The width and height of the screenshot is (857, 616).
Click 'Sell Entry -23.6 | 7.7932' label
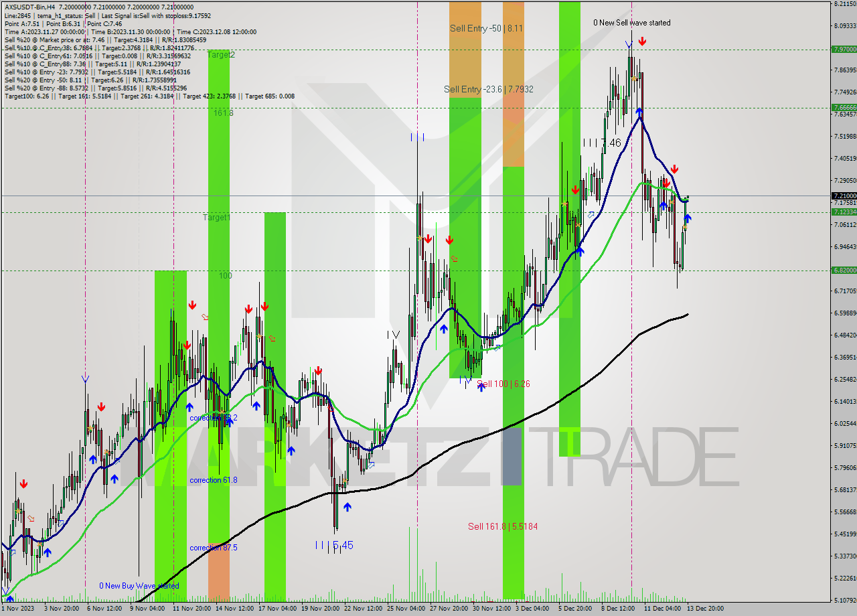[488, 89]
